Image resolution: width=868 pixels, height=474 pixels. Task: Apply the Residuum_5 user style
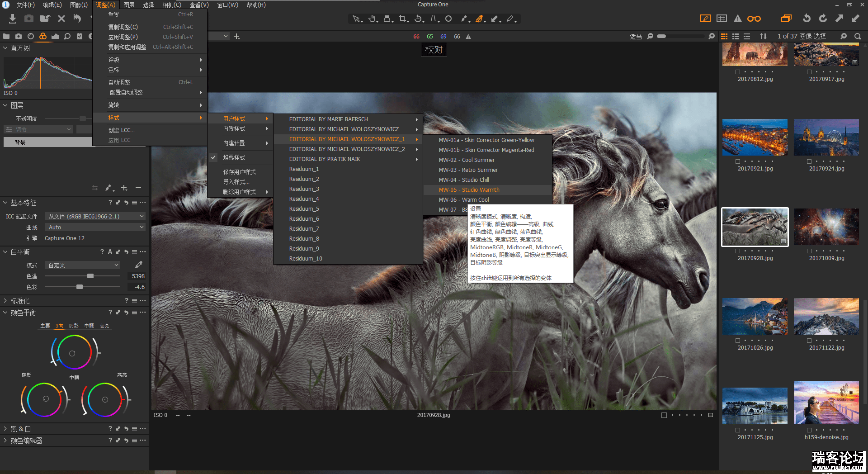(x=348, y=209)
